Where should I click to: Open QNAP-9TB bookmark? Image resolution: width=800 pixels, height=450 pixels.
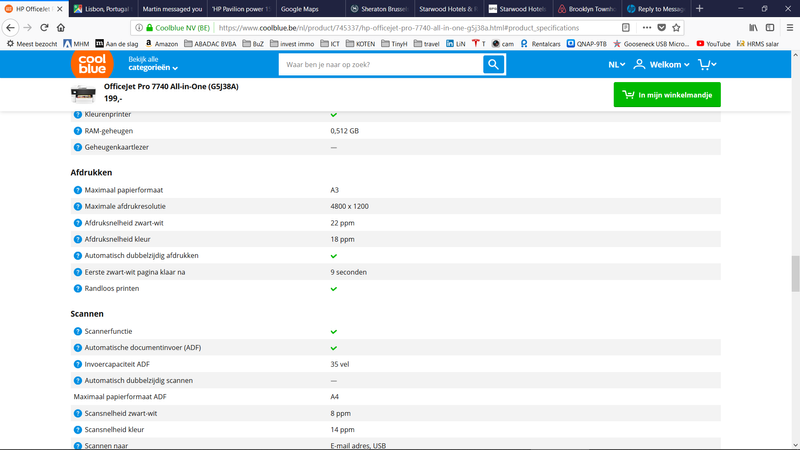click(x=587, y=44)
